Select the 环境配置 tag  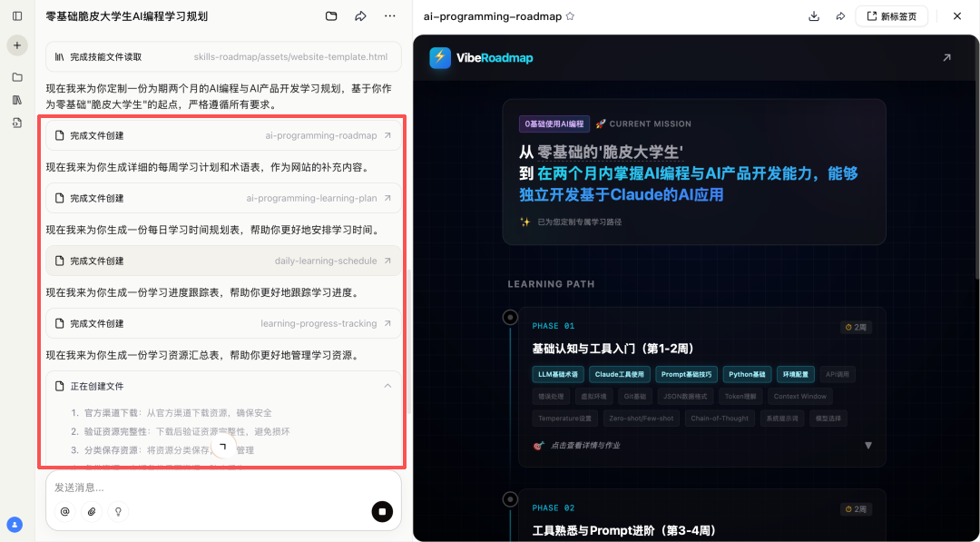pyautogui.click(x=796, y=374)
